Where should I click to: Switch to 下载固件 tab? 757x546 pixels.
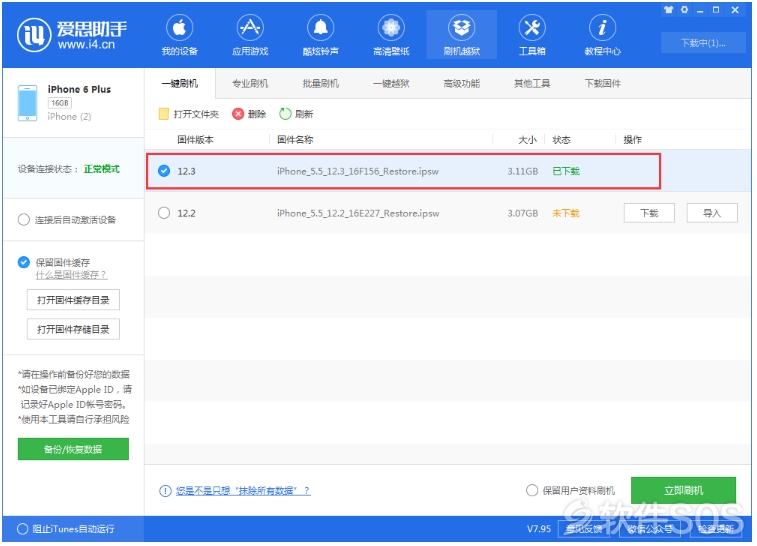(603, 84)
